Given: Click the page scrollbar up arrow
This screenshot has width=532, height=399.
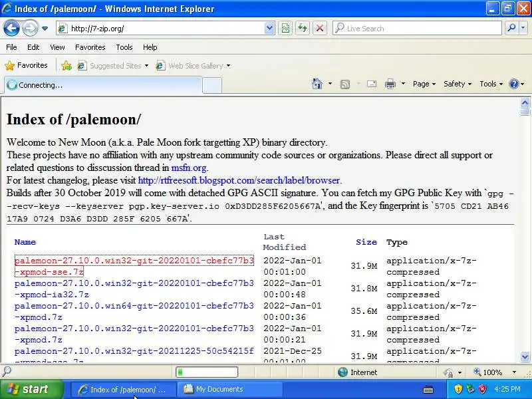Looking at the screenshot, I should pos(525,102).
